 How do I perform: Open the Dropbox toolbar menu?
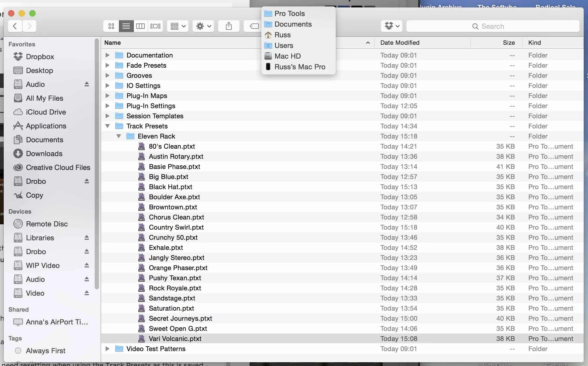pyautogui.click(x=391, y=26)
